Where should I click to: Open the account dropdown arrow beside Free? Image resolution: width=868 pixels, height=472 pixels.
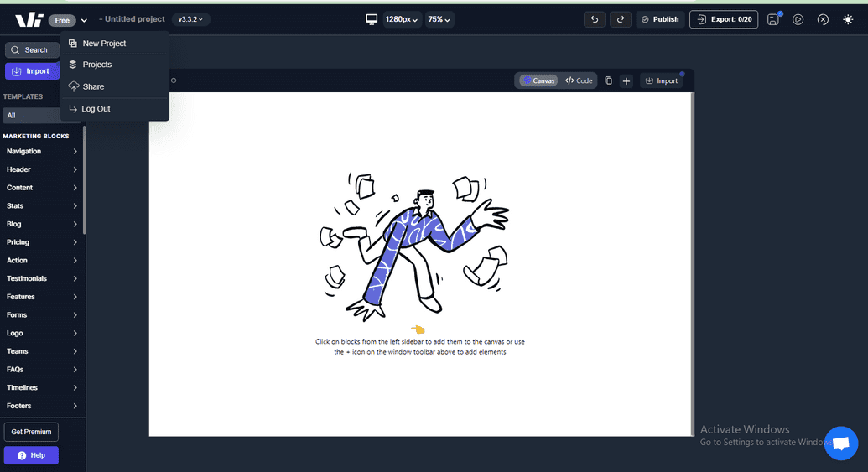point(84,20)
